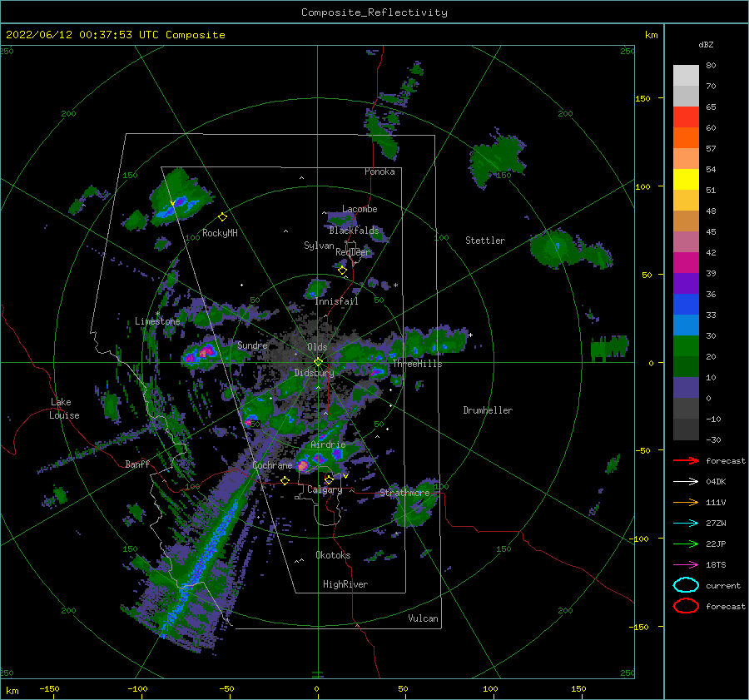
Task: Click the Vulcan town label
Action: (423, 618)
